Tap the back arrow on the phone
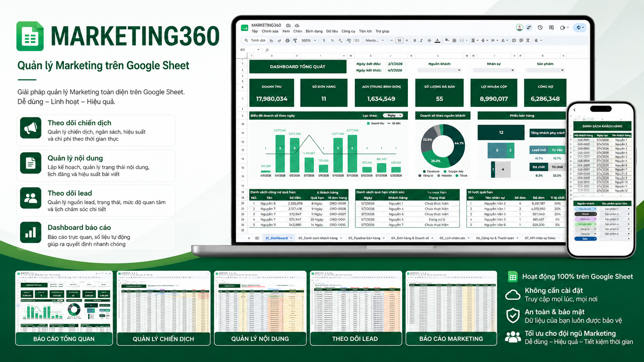Screen dimensions: 644x362 tap(575, 110)
